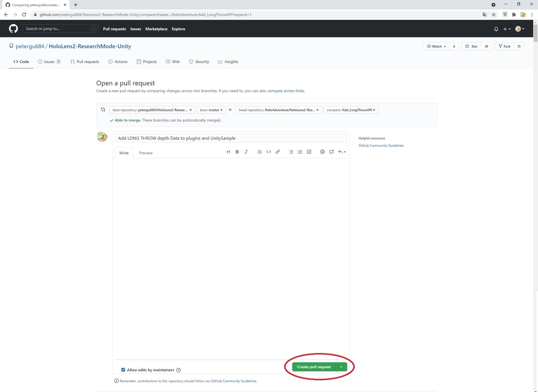The height and width of the screenshot is (392, 538).
Task: Click the red-robot extension icon in toolbar
Action: pos(505,14)
